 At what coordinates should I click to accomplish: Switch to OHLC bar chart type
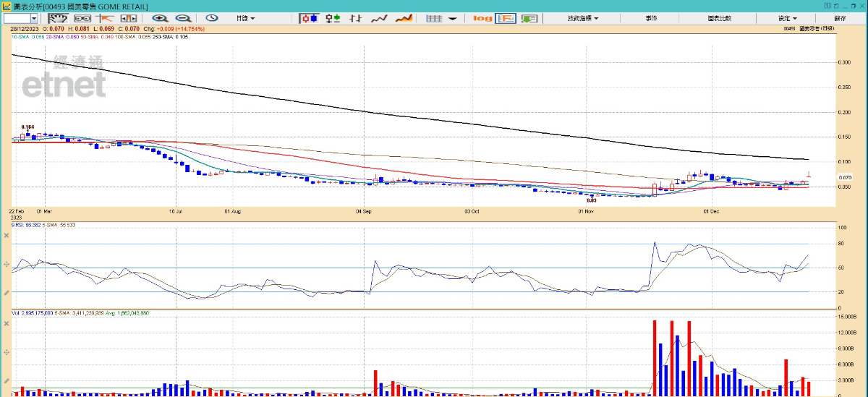tap(355, 17)
